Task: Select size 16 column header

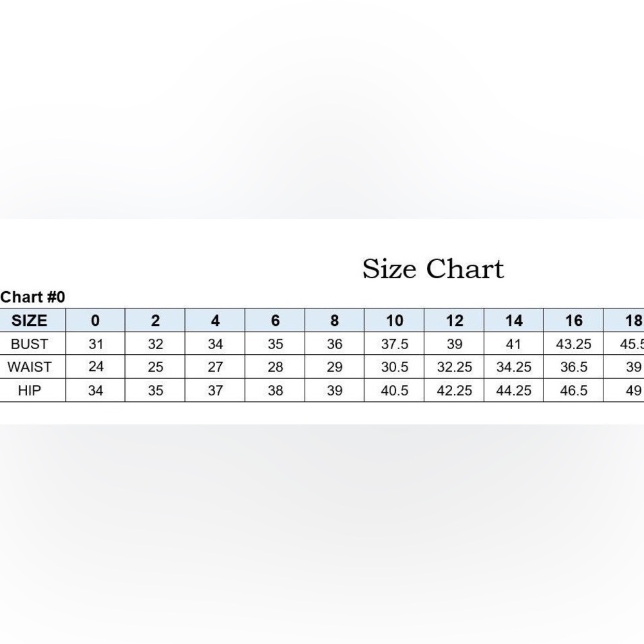Action: coord(574,320)
